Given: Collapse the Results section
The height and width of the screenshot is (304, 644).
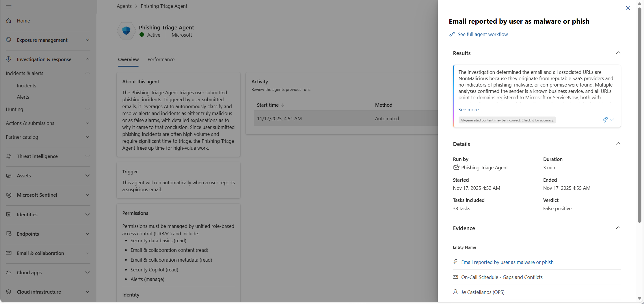Looking at the screenshot, I should click(618, 53).
